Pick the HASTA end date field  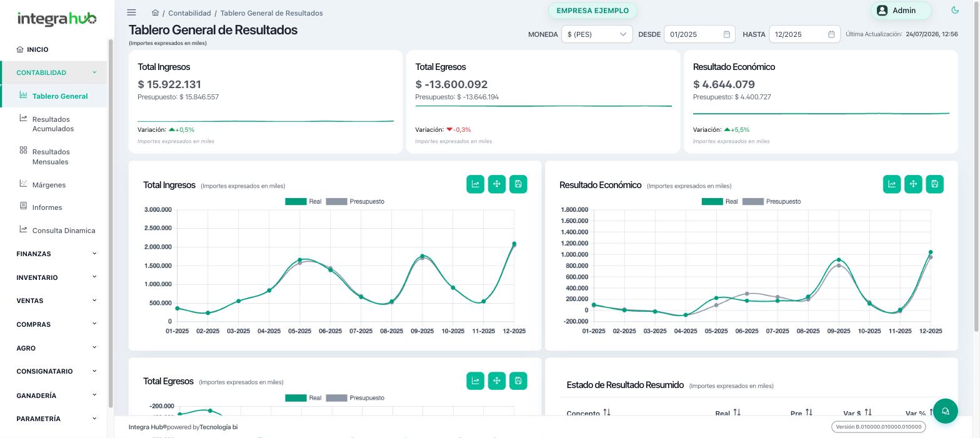[804, 34]
